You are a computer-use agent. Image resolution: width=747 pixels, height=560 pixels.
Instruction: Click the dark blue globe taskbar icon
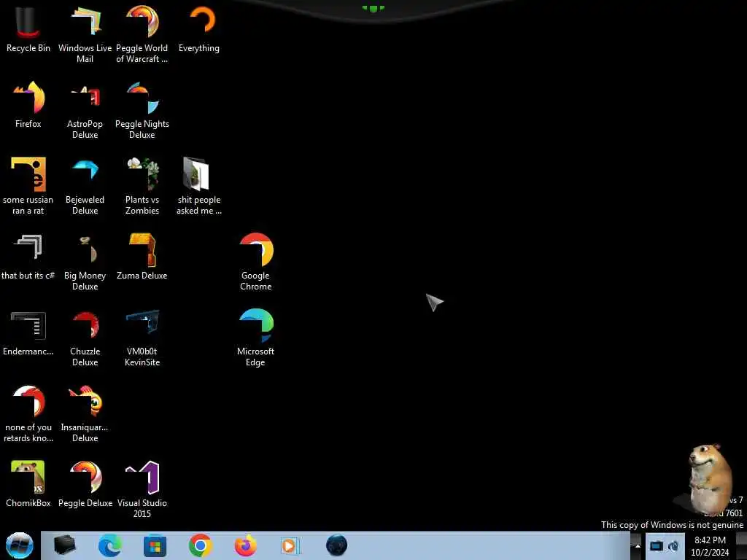click(x=336, y=545)
